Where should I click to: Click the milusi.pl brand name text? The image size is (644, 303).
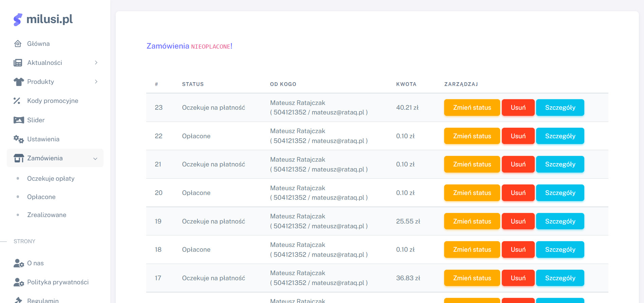tap(50, 19)
